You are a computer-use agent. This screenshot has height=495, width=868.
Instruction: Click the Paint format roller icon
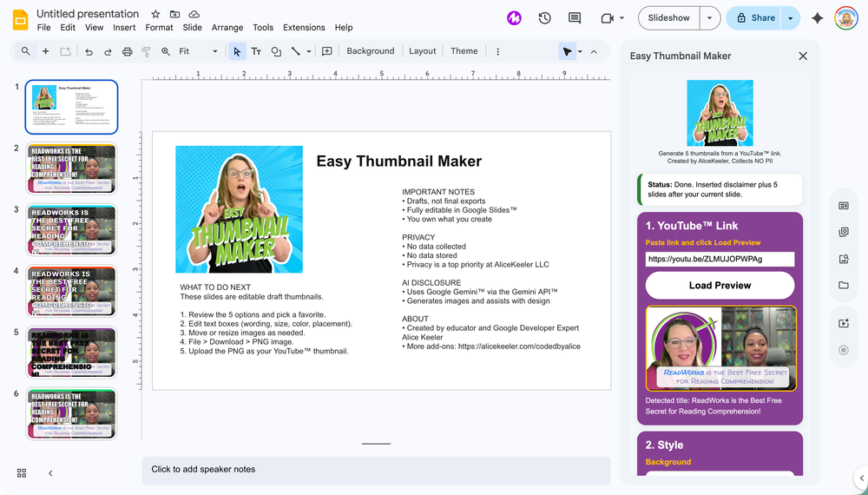(146, 51)
